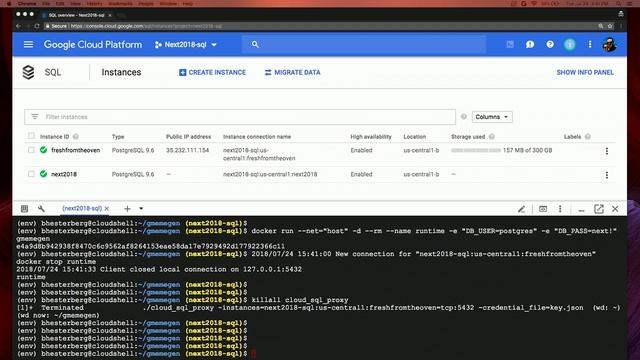
Task: Focus the top search bar
Action: 364,44
